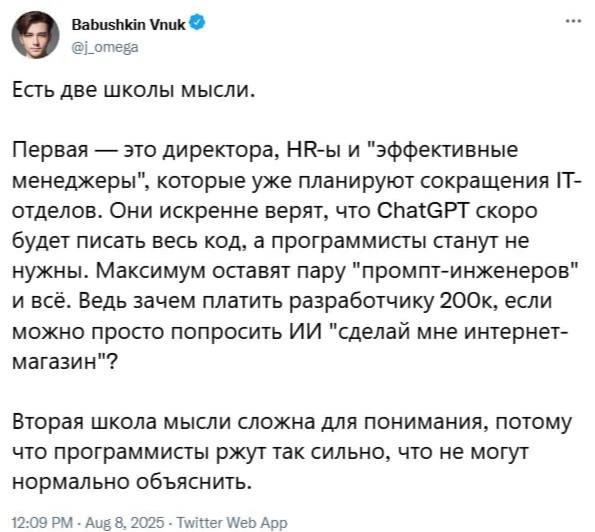
Task: Open the author's profile avatar photo
Action: [35, 35]
